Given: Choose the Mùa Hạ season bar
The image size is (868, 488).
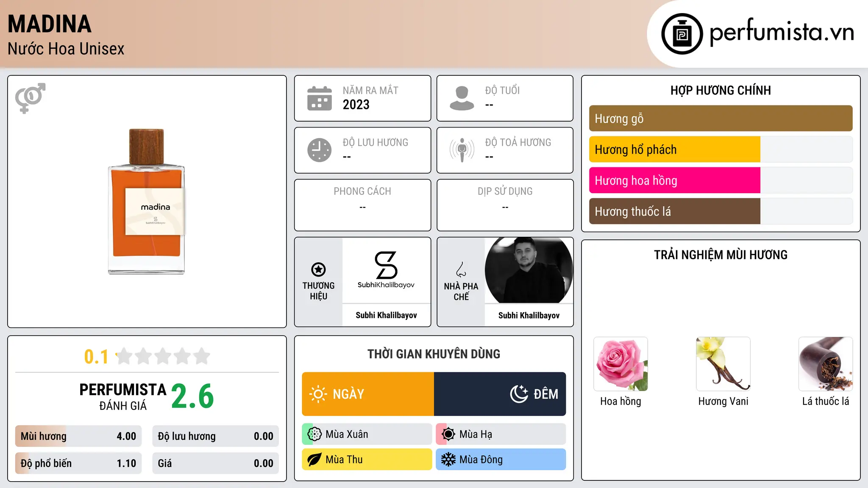Looking at the screenshot, I should (501, 434).
